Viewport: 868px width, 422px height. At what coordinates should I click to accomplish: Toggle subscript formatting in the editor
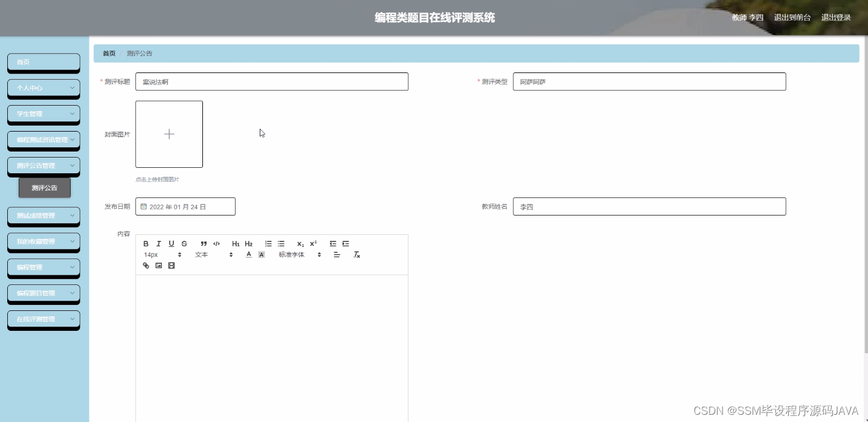click(300, 244)
